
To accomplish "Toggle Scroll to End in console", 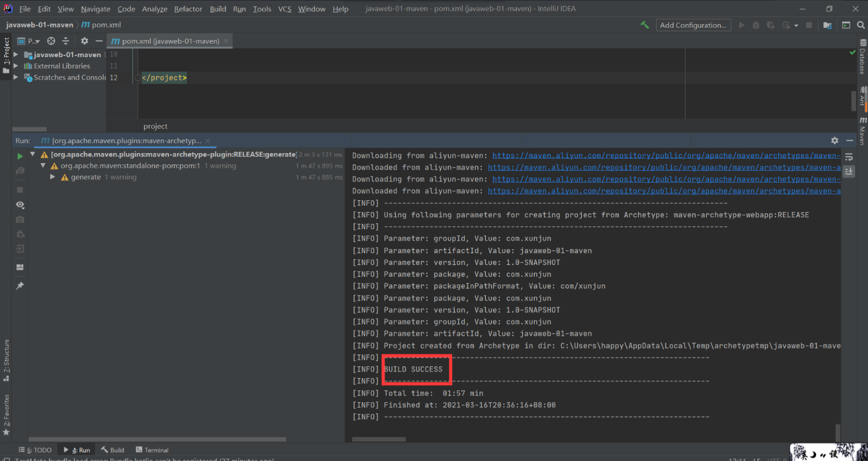I will tap(849, 171).
